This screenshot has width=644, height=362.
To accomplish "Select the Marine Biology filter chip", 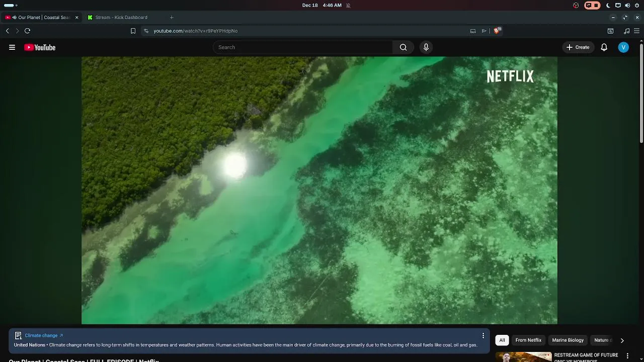I will pyautogui.click(x=568, y=340).
